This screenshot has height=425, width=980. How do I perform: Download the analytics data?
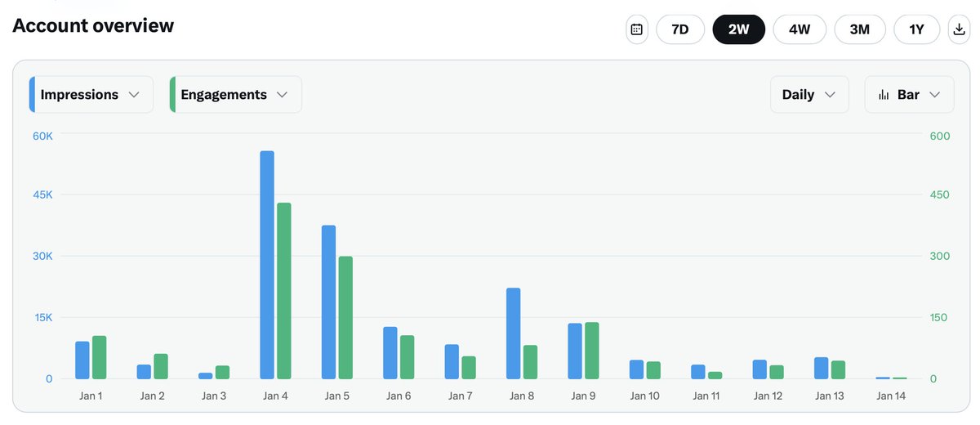coord(959,29)
